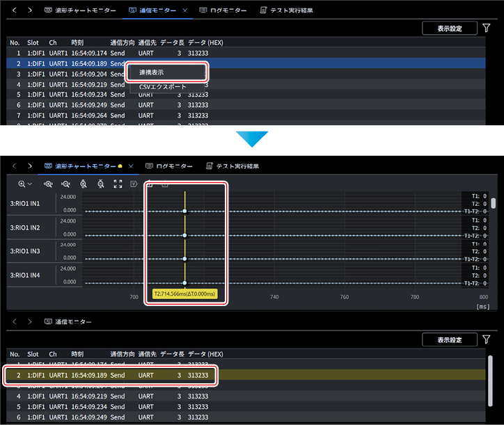Click the horizontal zoom-in icon
Screen dimensions: 504x425
pyautogui.click(x=48, y=184)
